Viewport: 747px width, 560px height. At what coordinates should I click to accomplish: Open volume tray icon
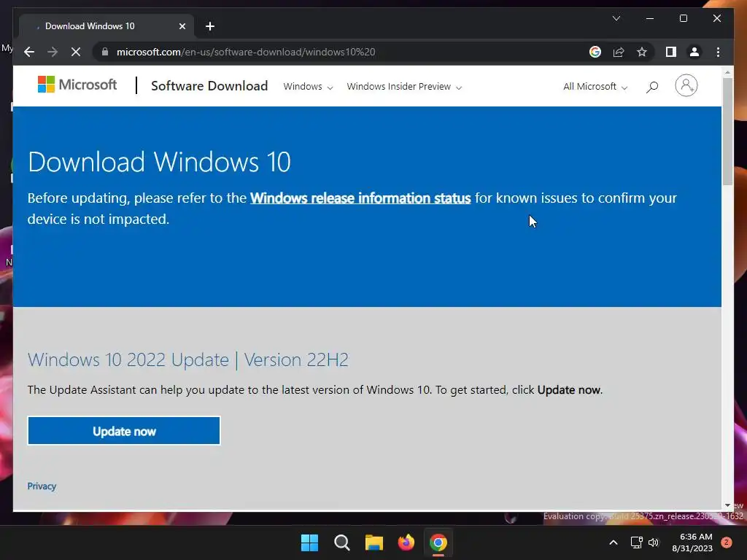click(x=654, y=542)
